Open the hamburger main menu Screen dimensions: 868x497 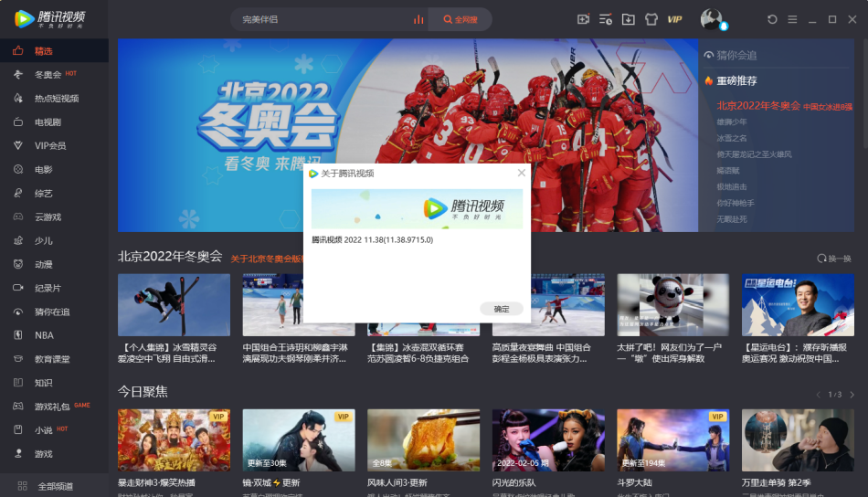[x=792, y=19]
